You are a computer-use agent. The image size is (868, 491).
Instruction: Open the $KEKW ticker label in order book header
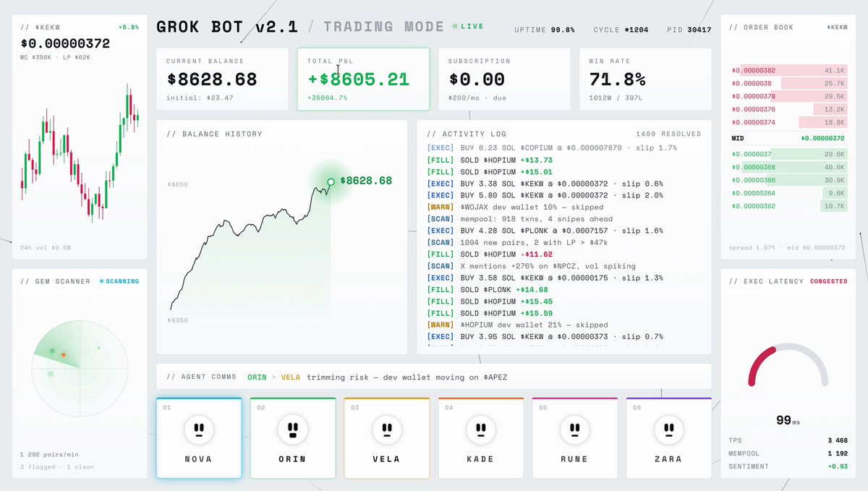click(x=837, y=27)
